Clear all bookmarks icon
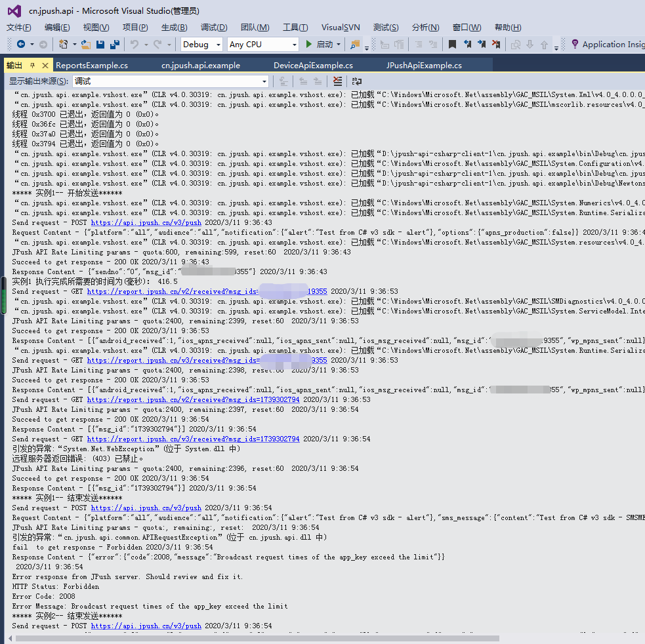This screenshot has height=644, width=645. click(x=496, y=44)
